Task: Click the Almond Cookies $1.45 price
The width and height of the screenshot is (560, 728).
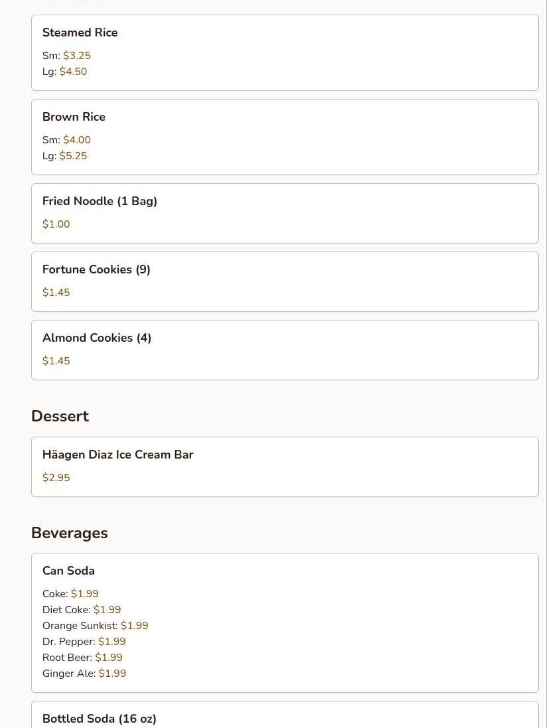Action: pyautogui.click(x=56, y=361)
